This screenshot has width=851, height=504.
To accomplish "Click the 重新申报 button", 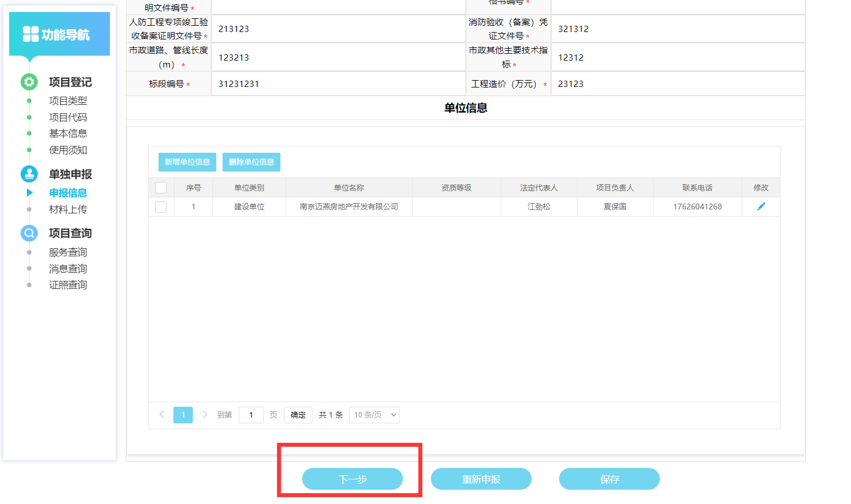I will [x=481, y=479].
